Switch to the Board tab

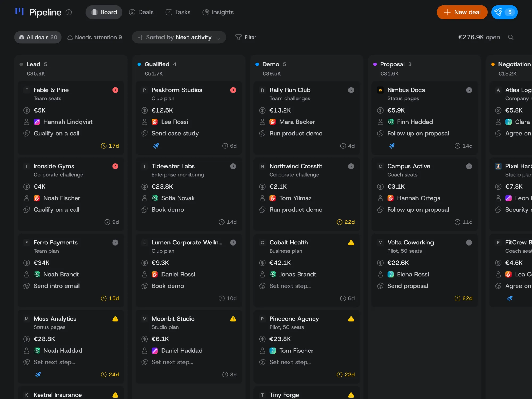pyautogui.click(x=104, y=12)
